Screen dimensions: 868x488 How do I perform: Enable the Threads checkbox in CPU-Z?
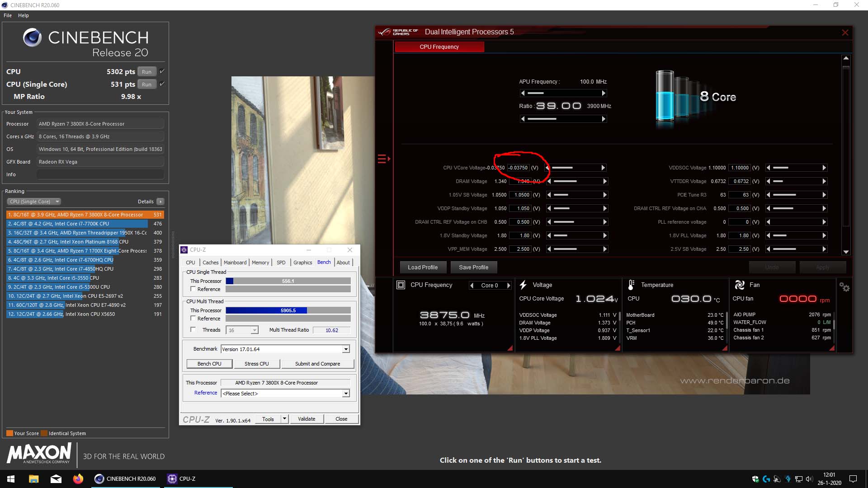tap(193, 330)
